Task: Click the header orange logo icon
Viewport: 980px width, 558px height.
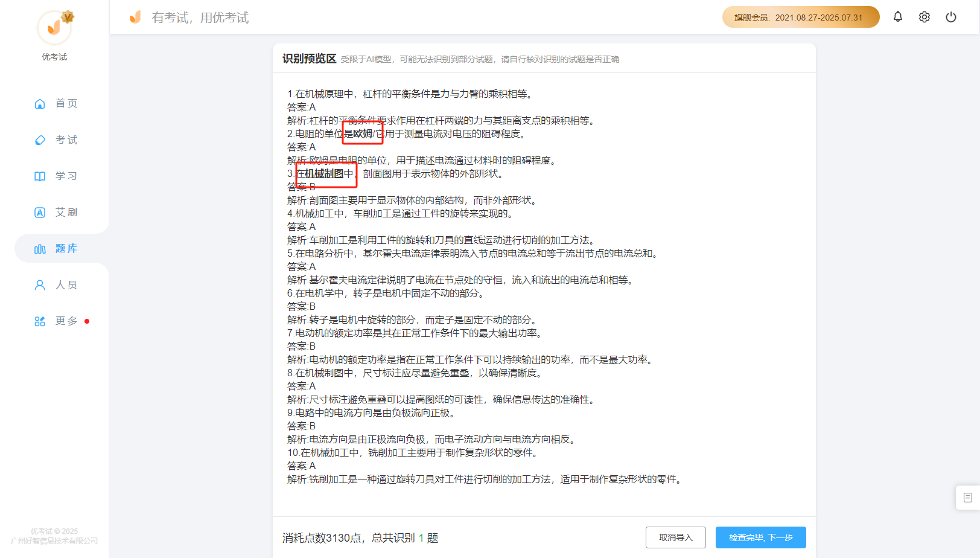Action: [135, 17]
